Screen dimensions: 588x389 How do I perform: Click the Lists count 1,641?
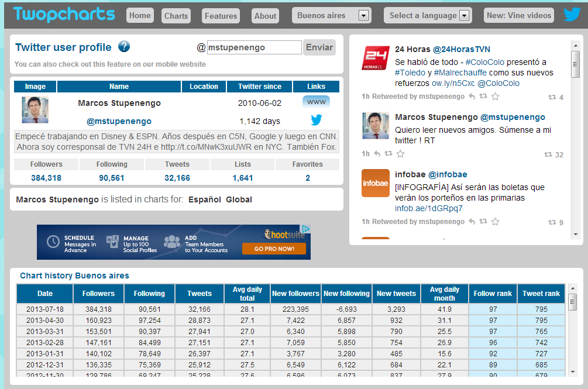point(243,178)
